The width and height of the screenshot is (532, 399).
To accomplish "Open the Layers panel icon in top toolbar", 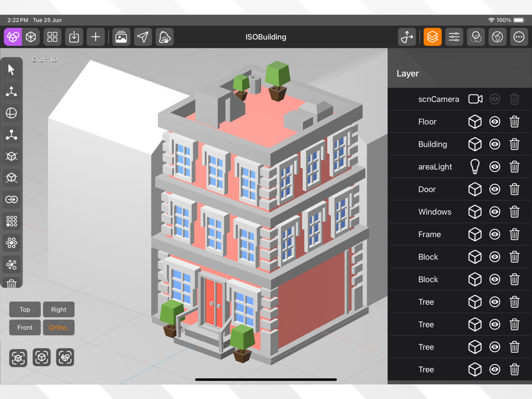I will 432,37.
